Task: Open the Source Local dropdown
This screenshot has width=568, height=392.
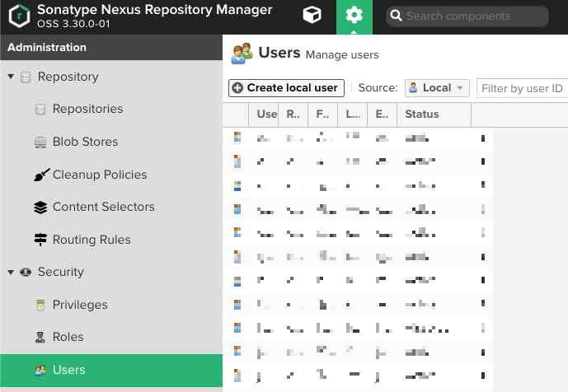Action: 437,88
